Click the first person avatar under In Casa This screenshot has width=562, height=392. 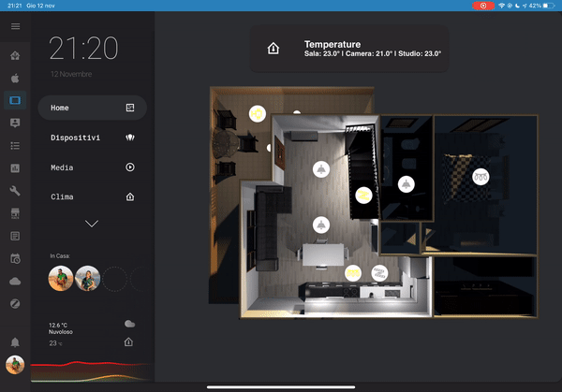tap(61, 278)
